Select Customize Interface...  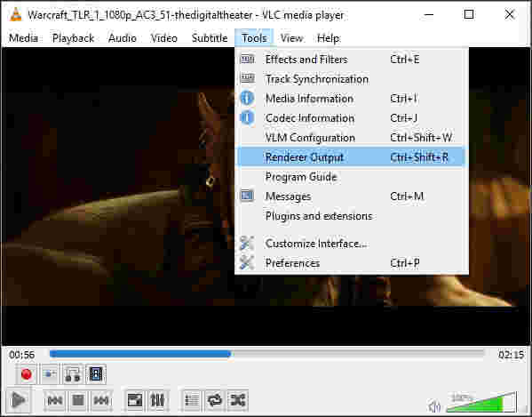pos(352,244)
